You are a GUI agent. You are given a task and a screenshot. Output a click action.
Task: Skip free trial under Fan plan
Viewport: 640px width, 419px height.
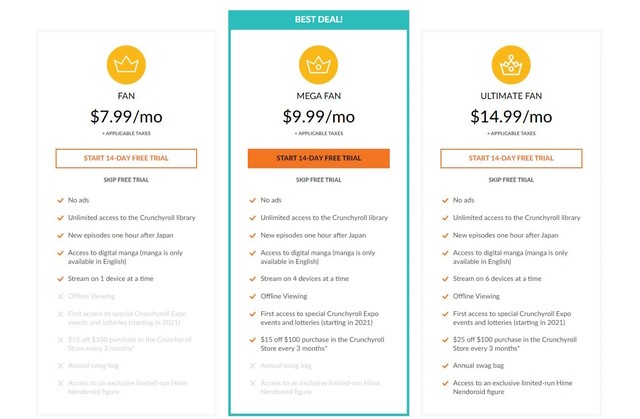pyautogui.click(x=126, y=180)
